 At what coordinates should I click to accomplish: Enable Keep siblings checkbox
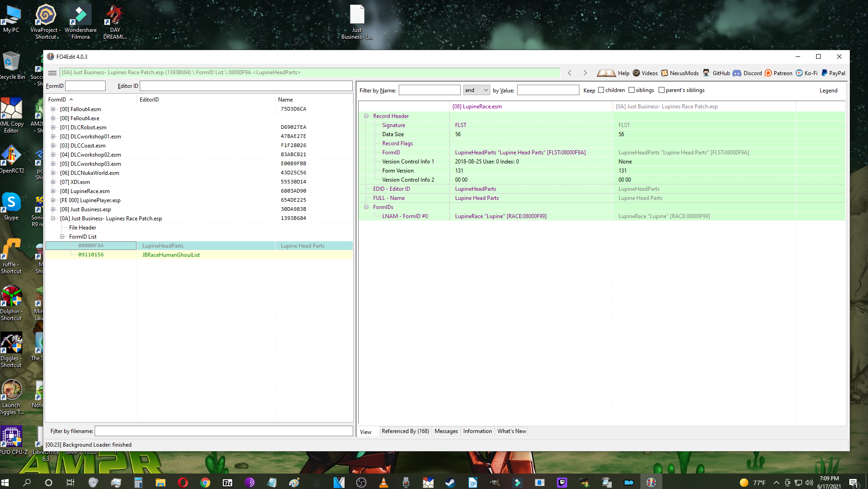tap(631, 90)
